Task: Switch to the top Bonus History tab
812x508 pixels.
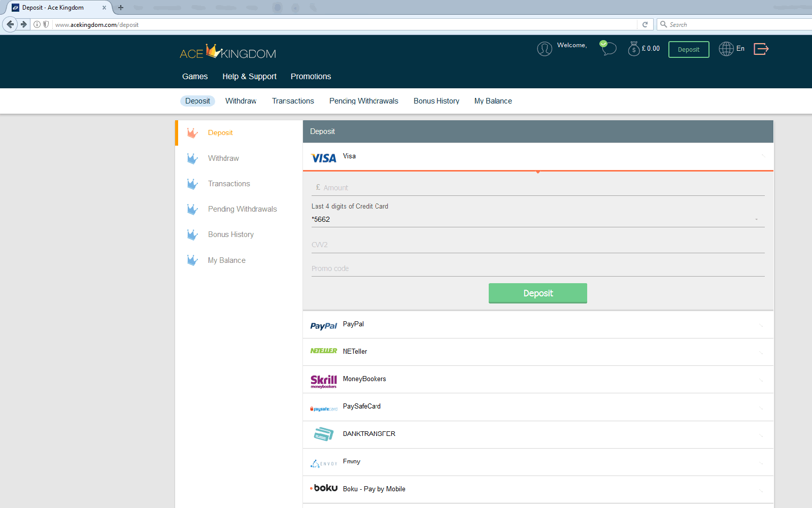Action: pos(436,101)
